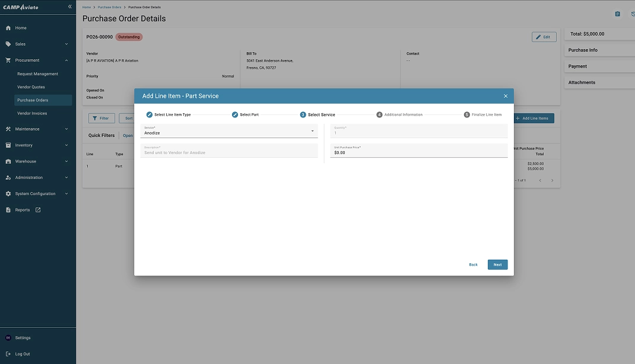Go to Select Part step
This screenshot has height=364, width=635.
point(245,114)
